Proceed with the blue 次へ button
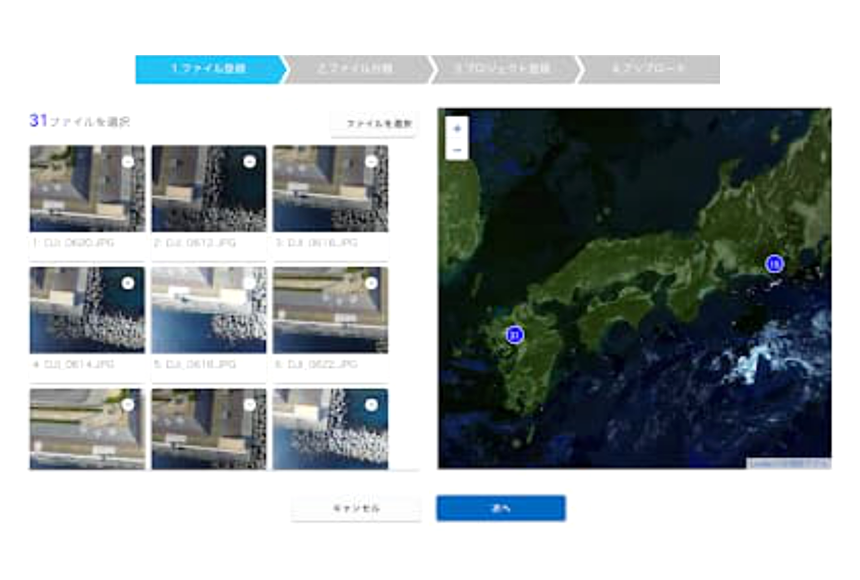Screen dimensions: 860x580 point(501,509)
